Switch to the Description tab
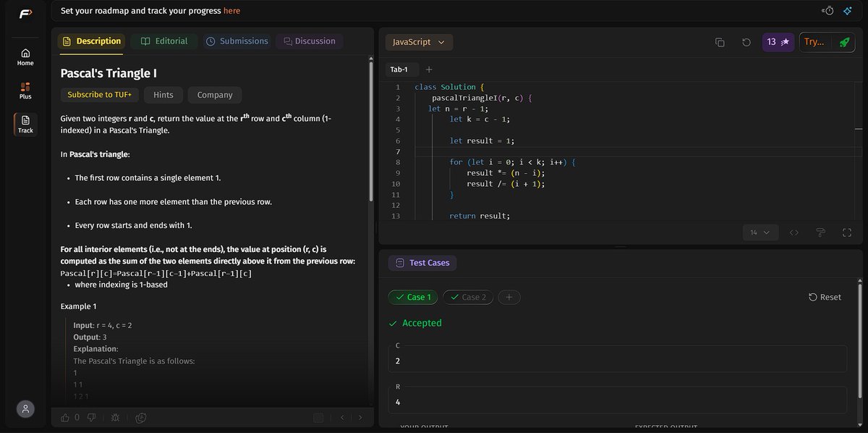Screen dimensions: 868x433 [x=91, y=41]
